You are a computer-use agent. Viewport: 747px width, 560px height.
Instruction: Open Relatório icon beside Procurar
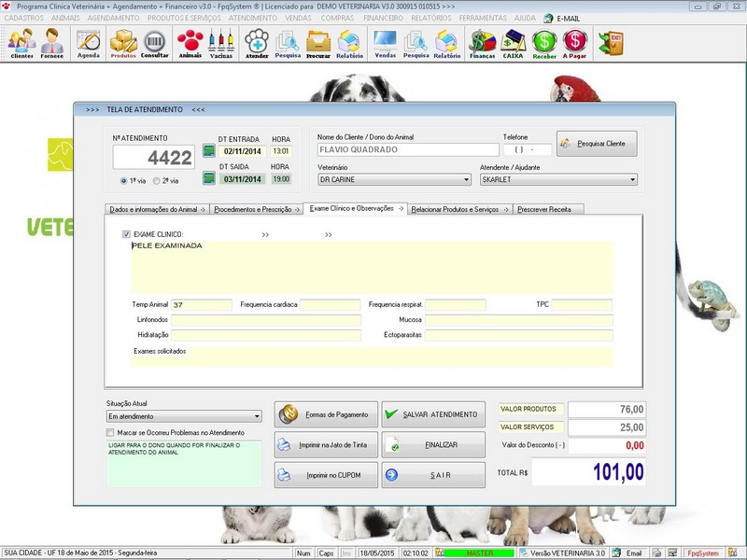tap(349, 43)
